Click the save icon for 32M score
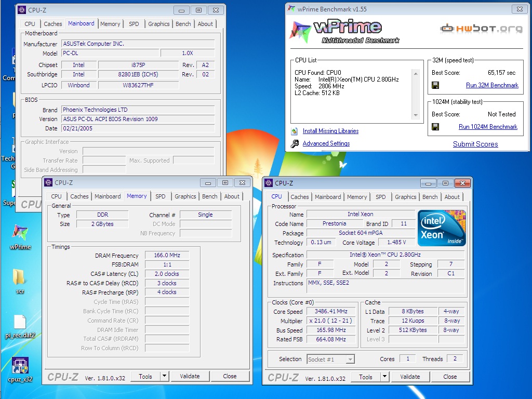 click(x=435, y=85)
